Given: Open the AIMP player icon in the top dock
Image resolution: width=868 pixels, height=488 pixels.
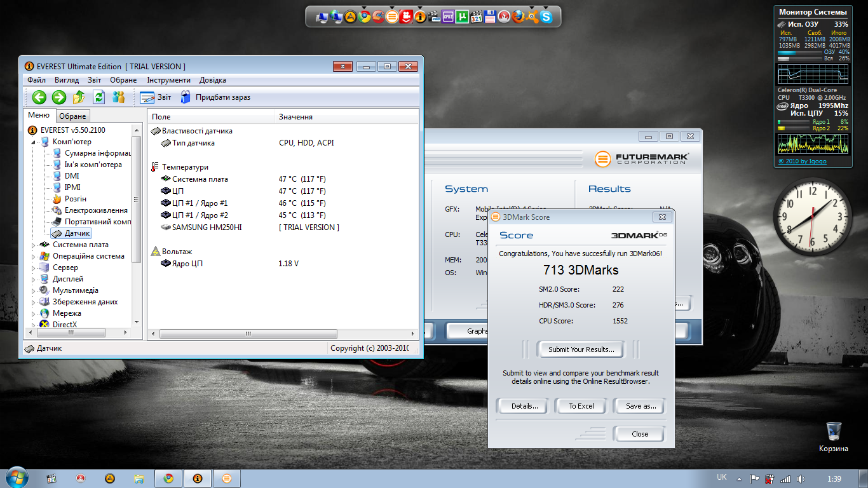Looking at the screenshot, I should pyautogui.click(x=350, y=17).
